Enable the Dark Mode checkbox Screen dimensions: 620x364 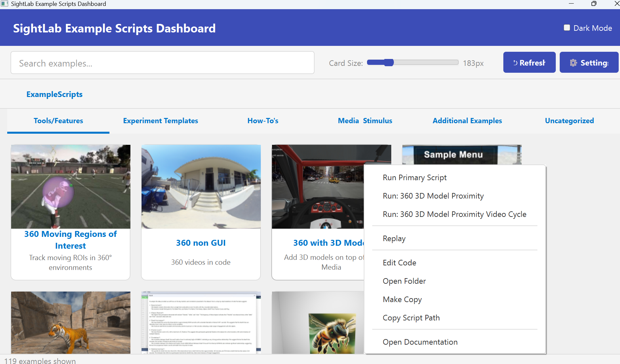tap(567, 28)
